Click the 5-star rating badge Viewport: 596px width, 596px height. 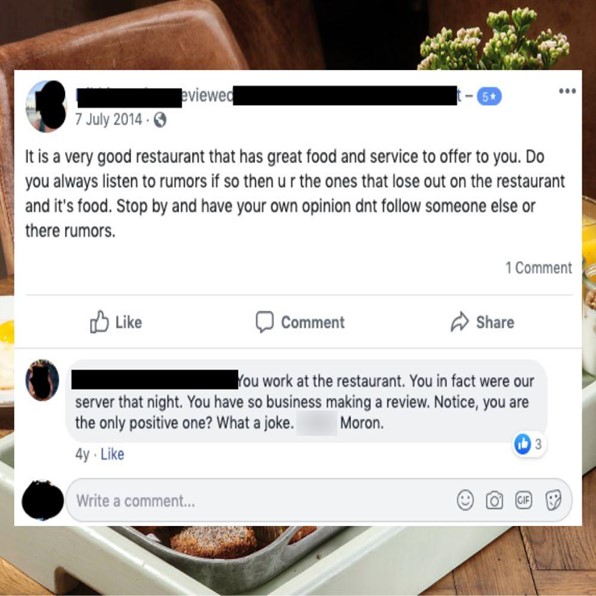click(489, 97)
